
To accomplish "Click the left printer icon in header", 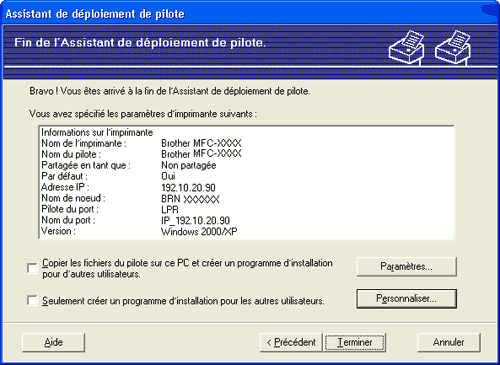I will tap(406, 47).
